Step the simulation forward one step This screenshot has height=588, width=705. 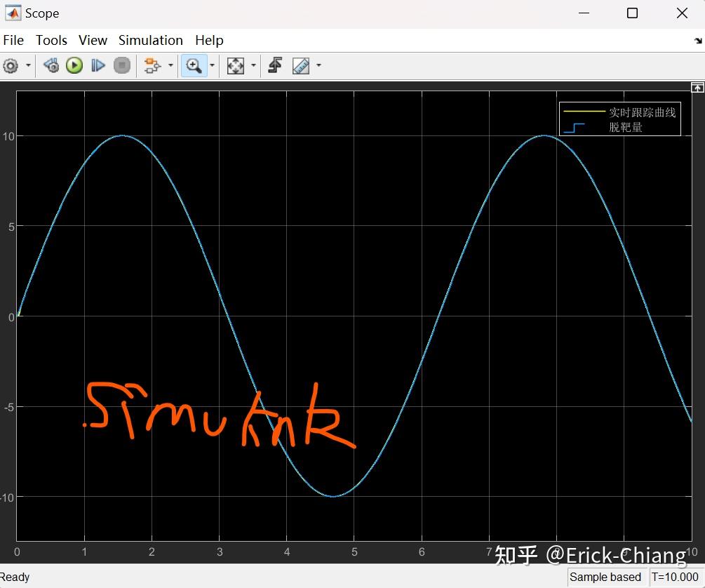98,65
